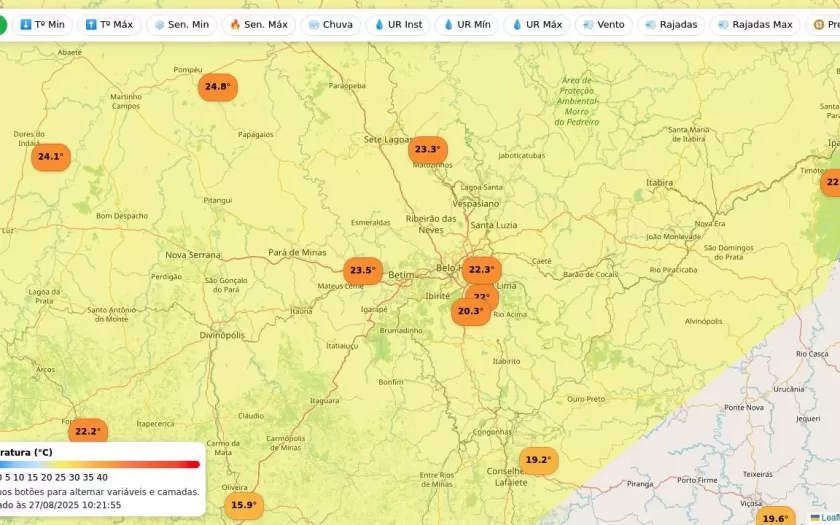Open the 24.8° station marker near Pompéu
Image resolution: width=840 pixels, height=525 pixels.
[x=217, y=87]
